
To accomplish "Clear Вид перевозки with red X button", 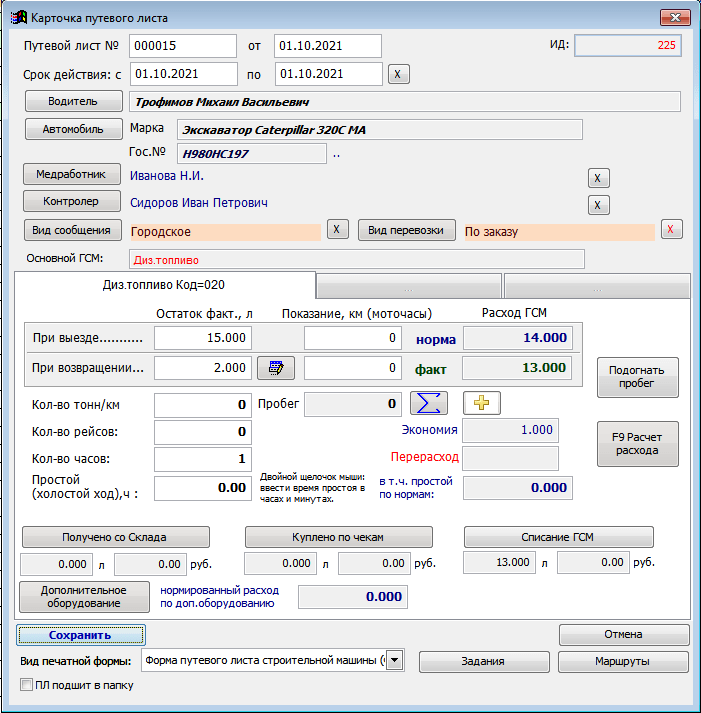I will (671, 229).
